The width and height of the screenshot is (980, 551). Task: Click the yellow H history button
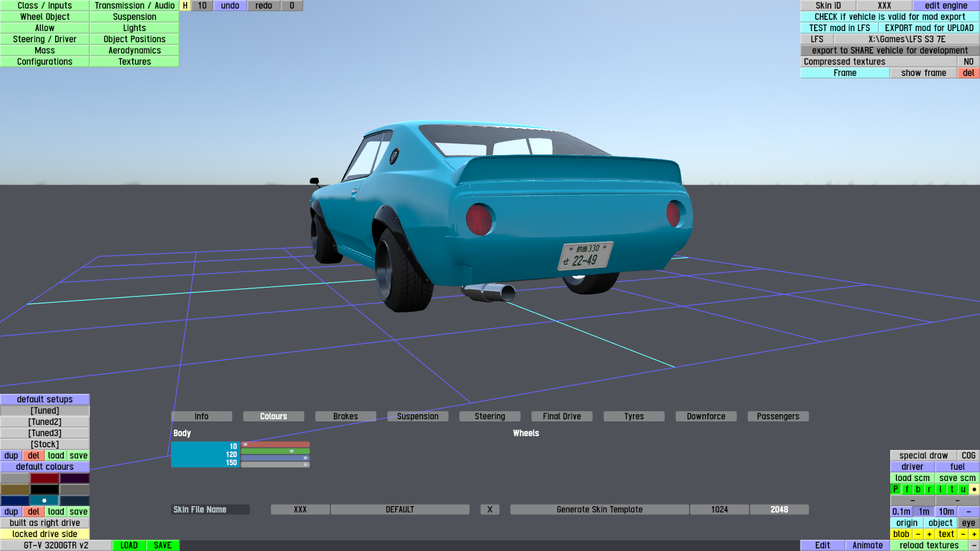tap(185, 6)
